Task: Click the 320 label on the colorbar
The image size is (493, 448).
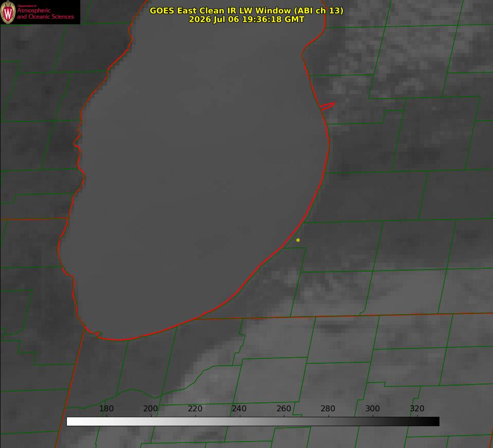Action: pos(417,408)
